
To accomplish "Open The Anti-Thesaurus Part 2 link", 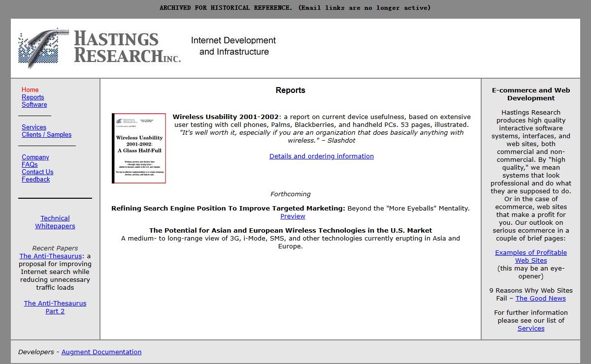I will (x=55, y=307).
